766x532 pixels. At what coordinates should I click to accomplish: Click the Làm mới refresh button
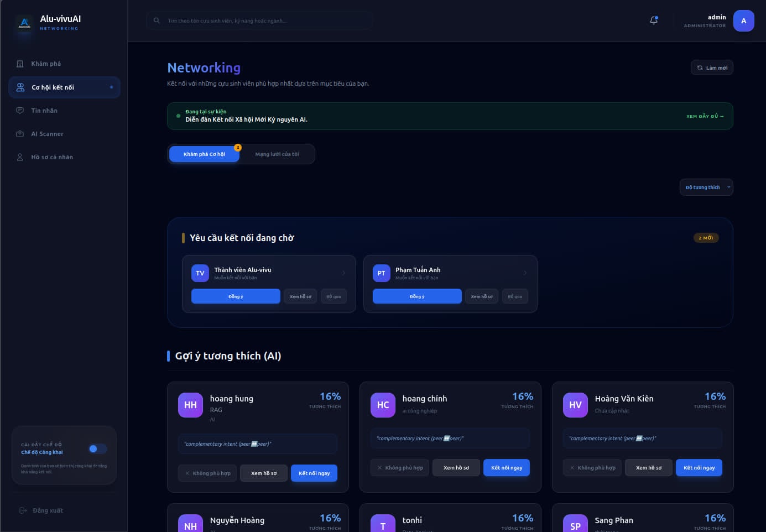[712, 67]
